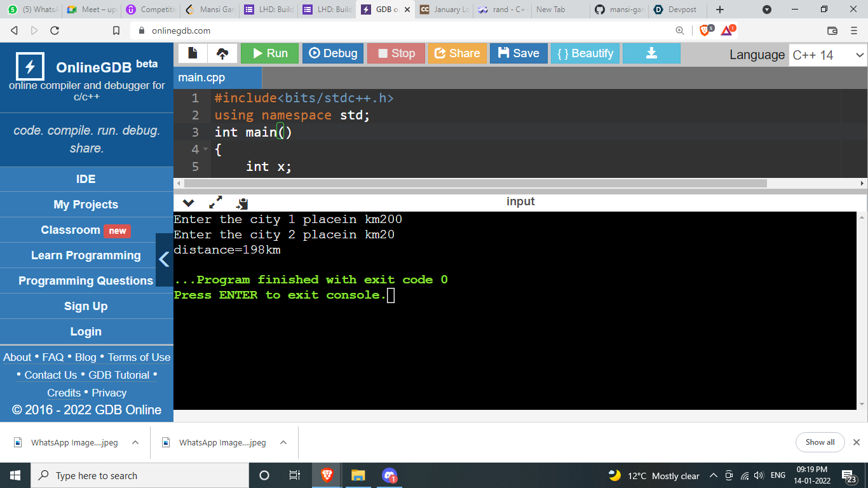Open the Brave Shields lion icon
Screen dimensions: 868x488
pos(705,30)
